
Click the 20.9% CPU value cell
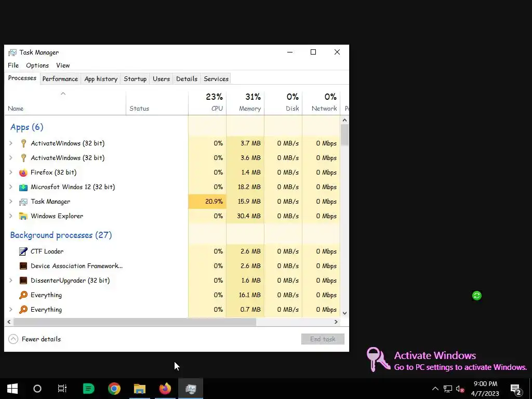[x=207, y=202]
